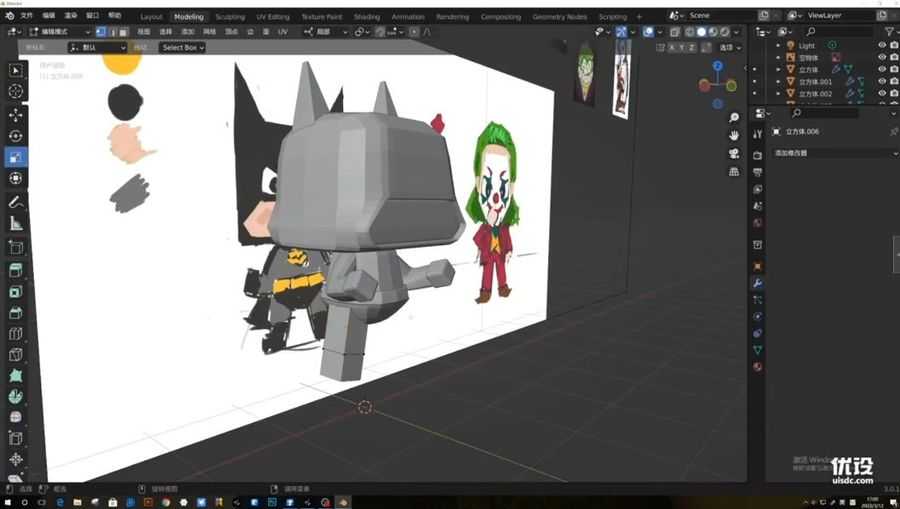Viewport: 900px width, 509px height.
Task: Activate the Poly Build tool
Action: point(15,375)
